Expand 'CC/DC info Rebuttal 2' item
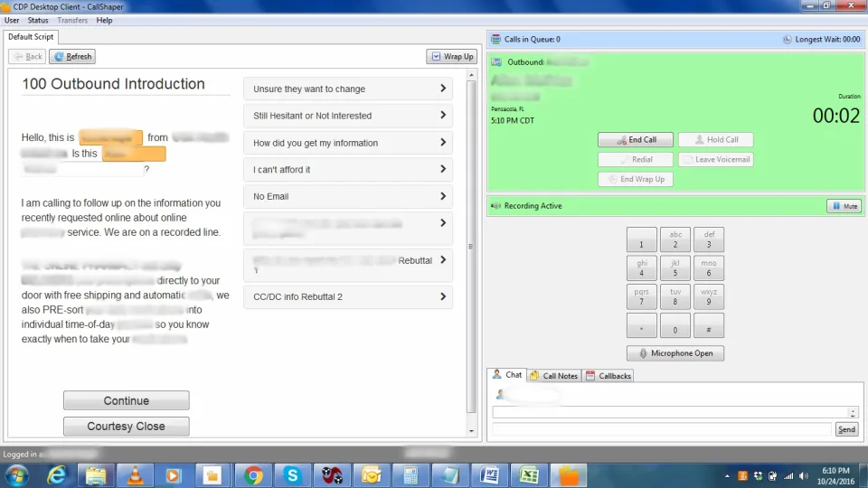The image size is (868, 488). [x=348, y=296]
